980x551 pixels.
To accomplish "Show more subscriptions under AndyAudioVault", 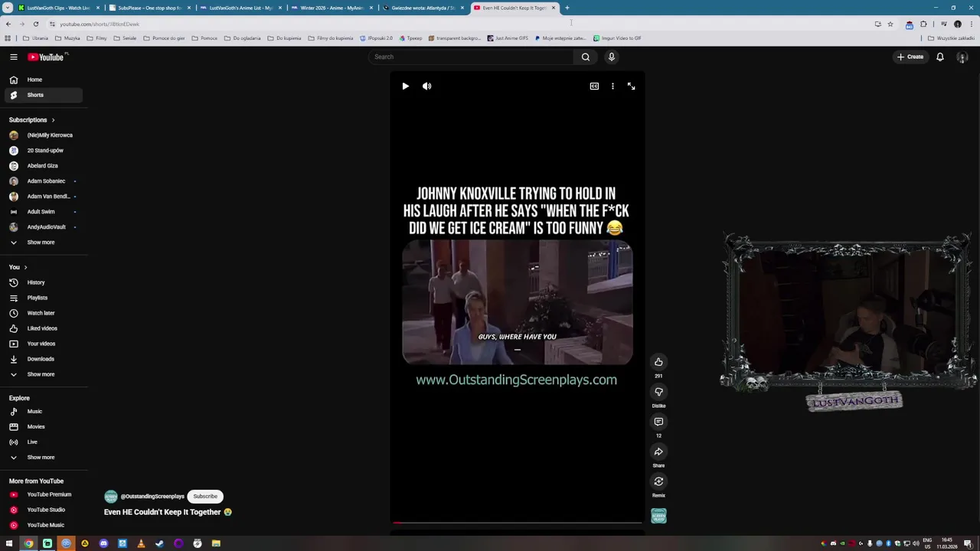I will pyautogui.click(x=43, y=243).
